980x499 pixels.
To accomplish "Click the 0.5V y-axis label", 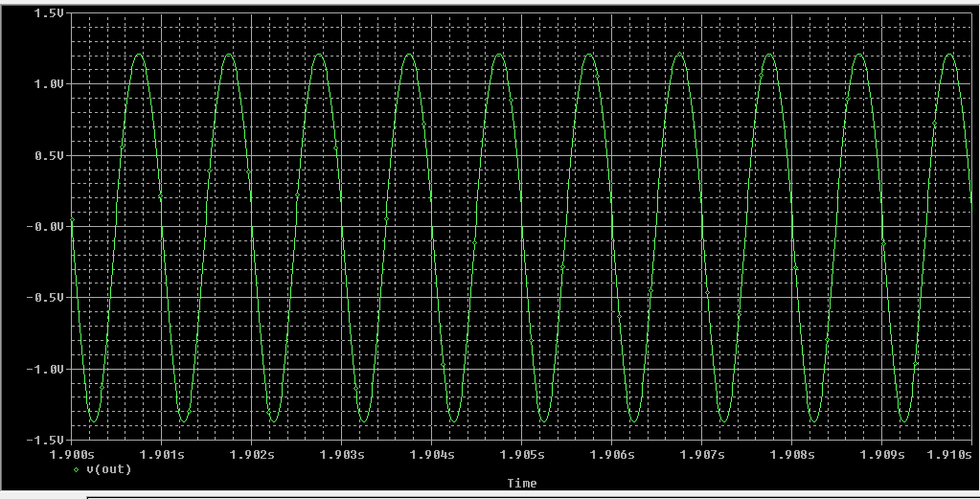I will [x=48, y=155].
